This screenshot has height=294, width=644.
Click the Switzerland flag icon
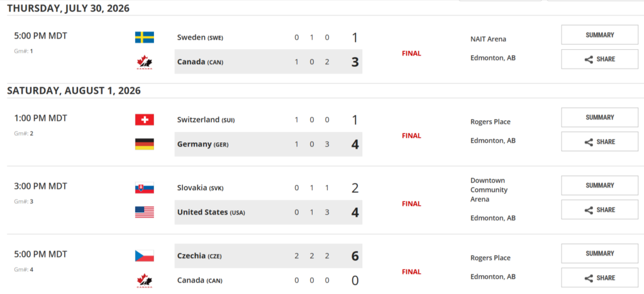coord(144,120)
